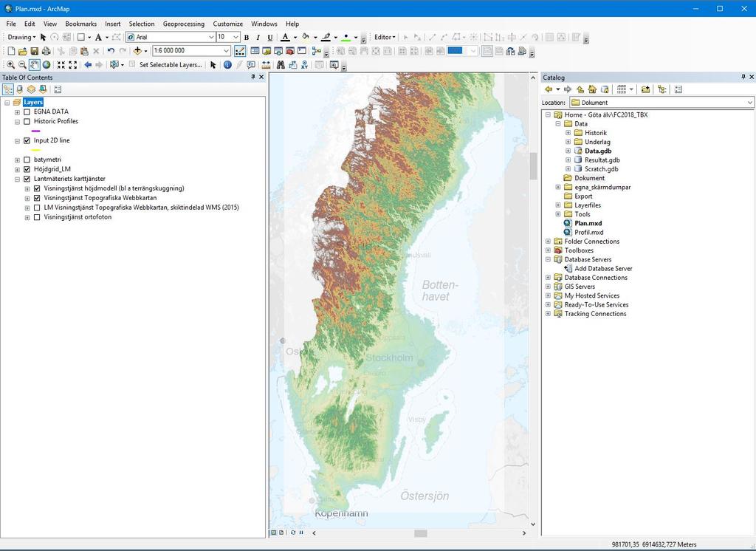Image resolution: width=756 pixels, height=551 pixels.
Task: Expand the Toolboxes node in Catalog
Action: pos(549,250)
